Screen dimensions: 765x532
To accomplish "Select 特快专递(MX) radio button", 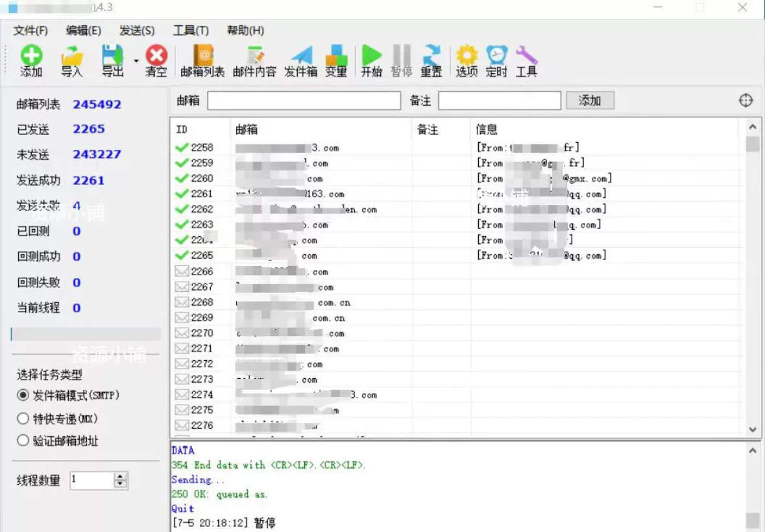I will (23, 418).
